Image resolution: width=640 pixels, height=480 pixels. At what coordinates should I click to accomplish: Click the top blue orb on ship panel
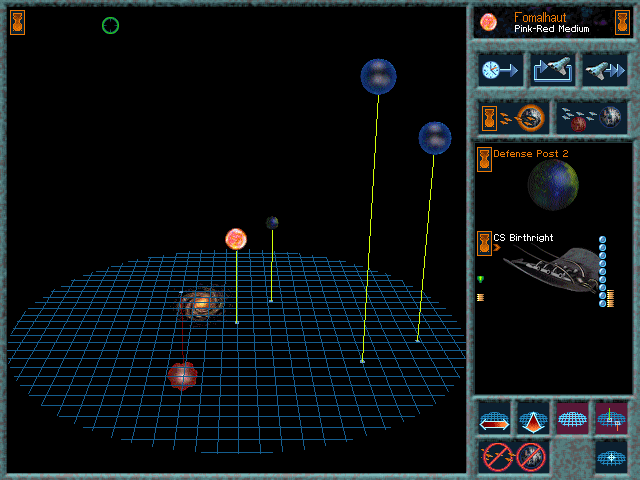click(x=602, y=240)
